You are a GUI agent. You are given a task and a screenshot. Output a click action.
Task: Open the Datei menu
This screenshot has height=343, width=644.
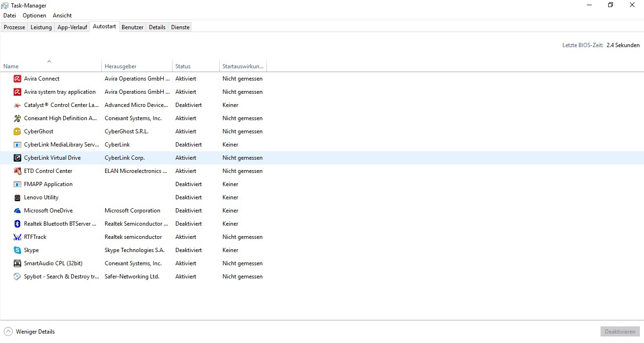[9, 16]
